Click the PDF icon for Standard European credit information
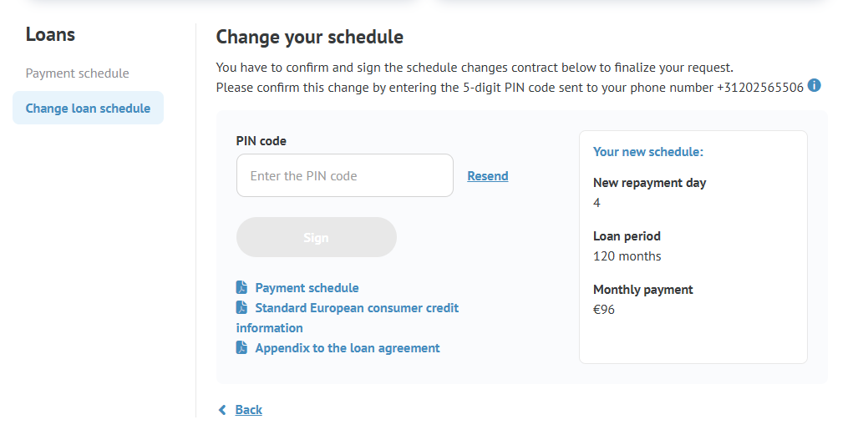Viewport: 868px width, 445px height. (x=241, y=308)
